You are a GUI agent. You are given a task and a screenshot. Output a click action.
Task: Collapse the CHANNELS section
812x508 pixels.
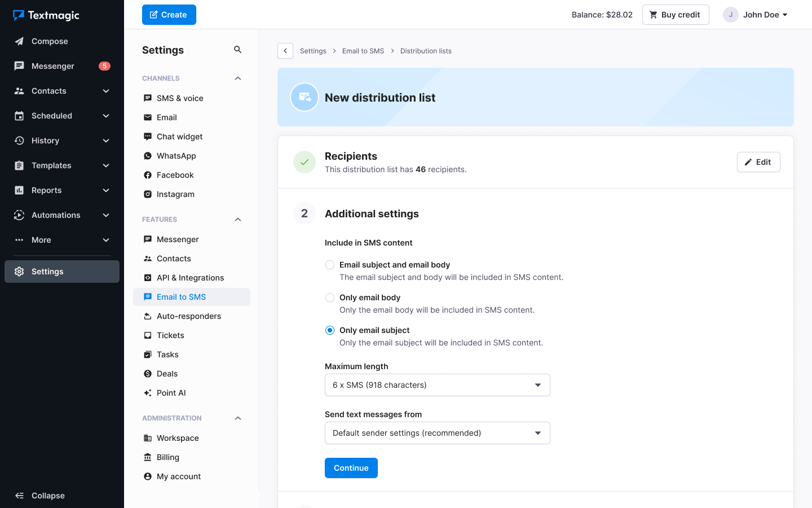237,78
